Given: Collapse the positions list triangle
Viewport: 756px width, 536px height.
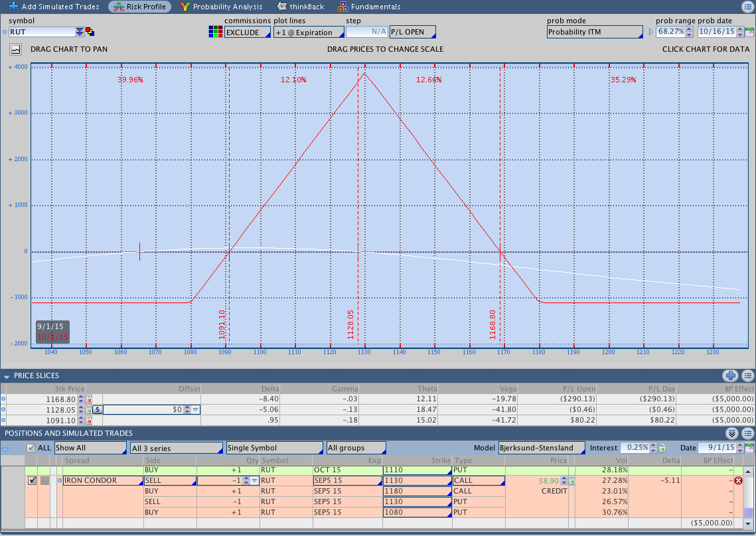Looking at the screenshot, I should pyautogui.click(x=6, y=449).
